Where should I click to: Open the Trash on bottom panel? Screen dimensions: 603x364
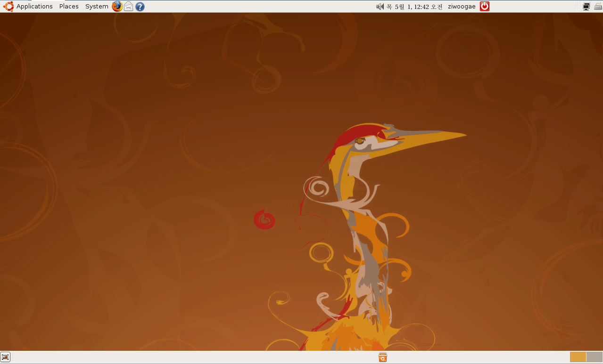(383, 357)
